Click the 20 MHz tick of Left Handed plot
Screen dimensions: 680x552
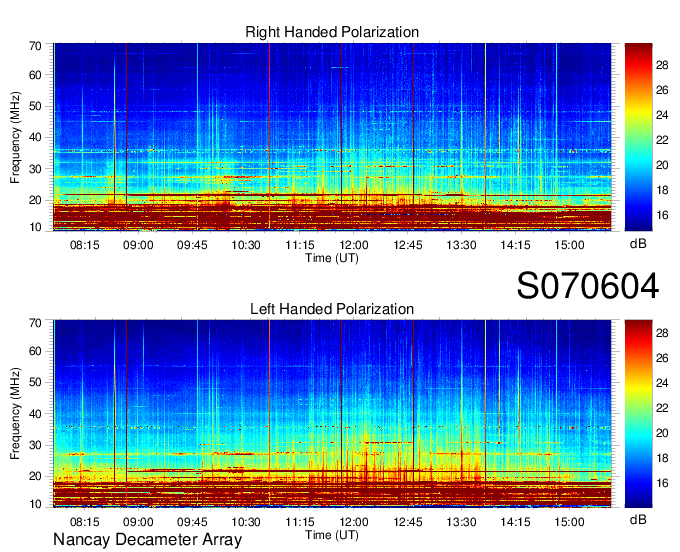(35, 477)
